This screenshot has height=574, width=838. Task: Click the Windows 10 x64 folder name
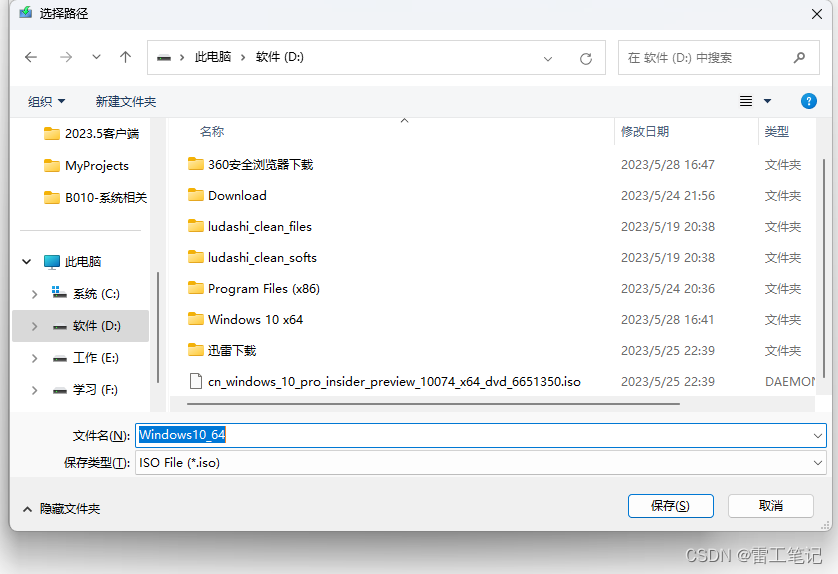[255, 320]
